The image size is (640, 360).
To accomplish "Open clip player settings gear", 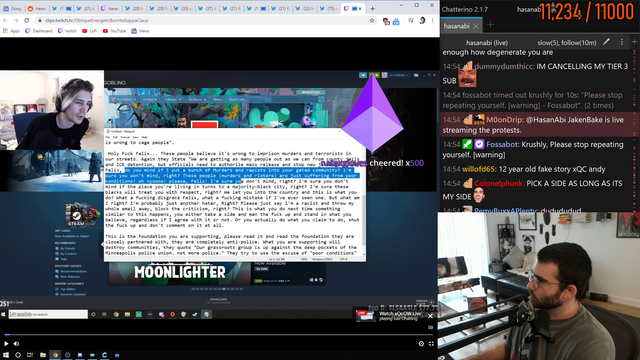I will [421, 344].
